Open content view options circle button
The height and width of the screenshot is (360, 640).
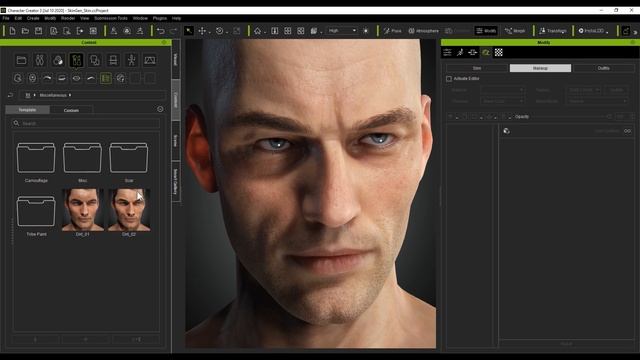click(x=160, y=109)
